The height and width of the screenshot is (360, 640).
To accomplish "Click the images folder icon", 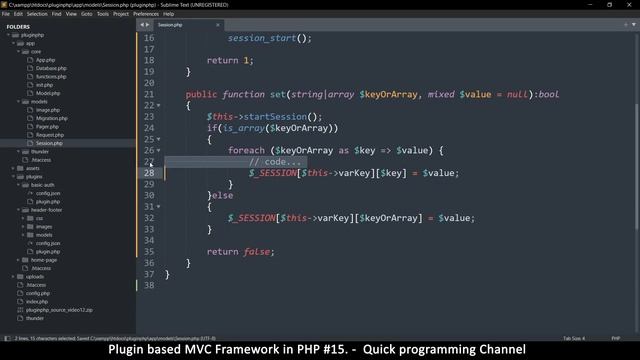I will coord(30,227).
